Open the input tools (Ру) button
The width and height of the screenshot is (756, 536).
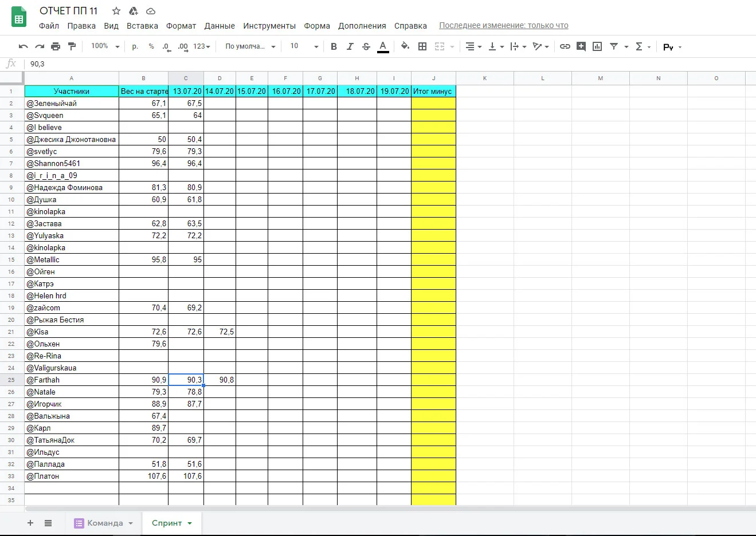(x=668, y=47)
